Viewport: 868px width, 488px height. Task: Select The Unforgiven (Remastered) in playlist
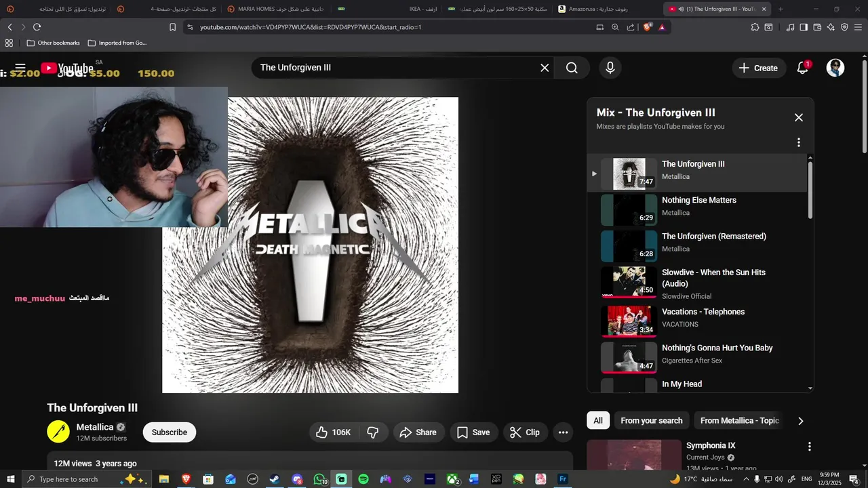[698, 245]
